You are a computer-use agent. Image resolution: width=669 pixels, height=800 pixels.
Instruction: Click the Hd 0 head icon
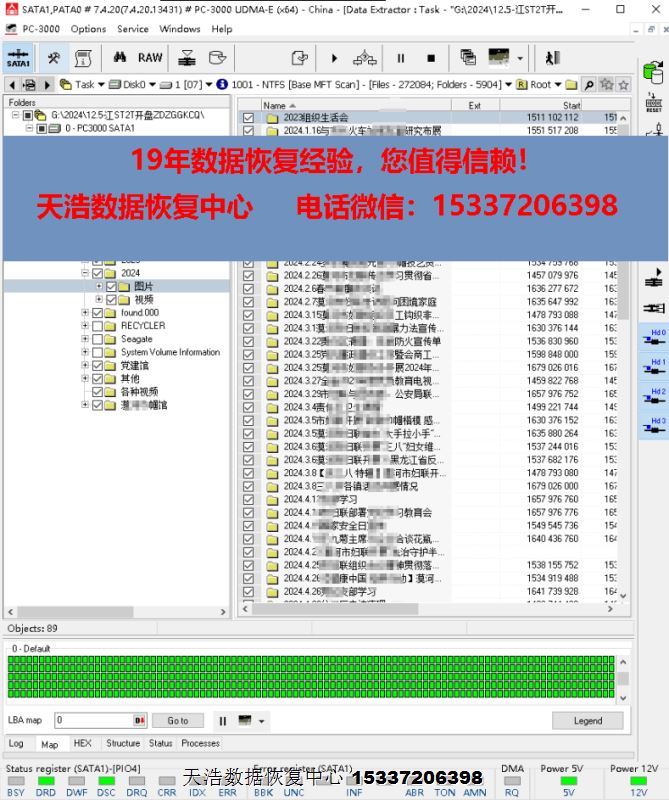point(656,338)
